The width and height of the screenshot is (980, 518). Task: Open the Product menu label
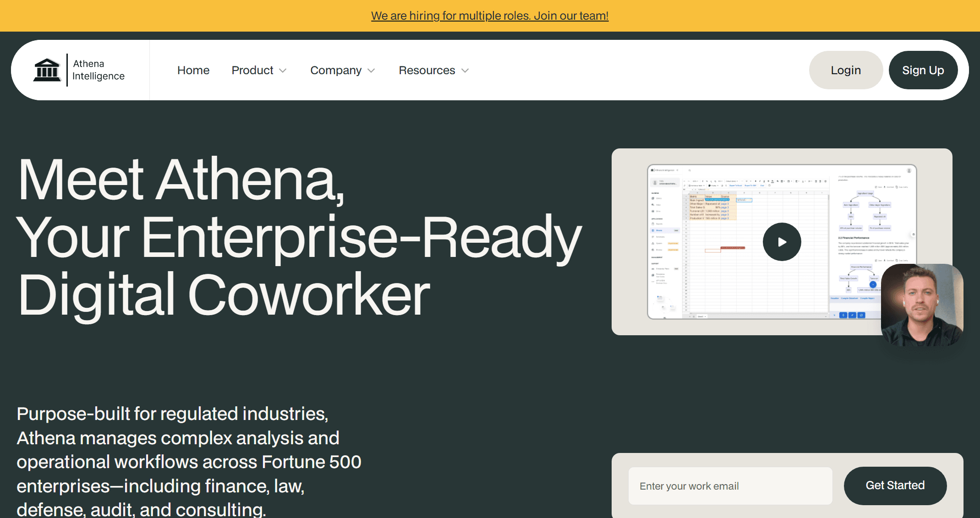click(252, 70)
